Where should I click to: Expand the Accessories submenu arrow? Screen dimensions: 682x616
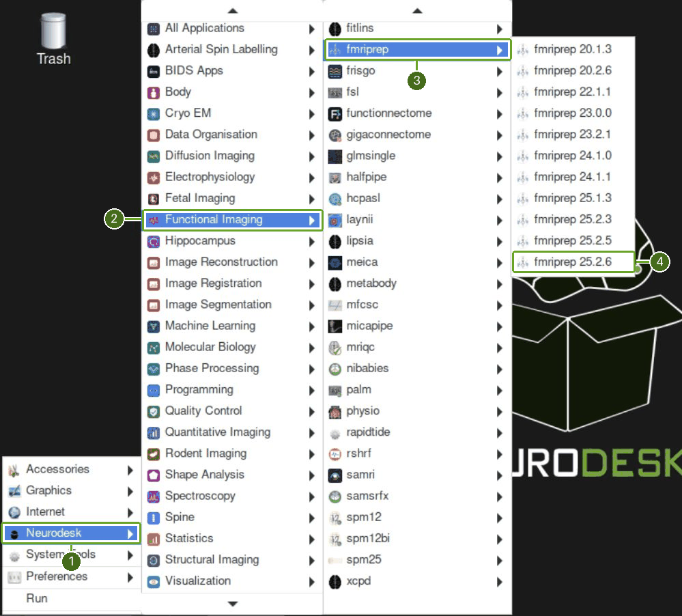point(130,470)
